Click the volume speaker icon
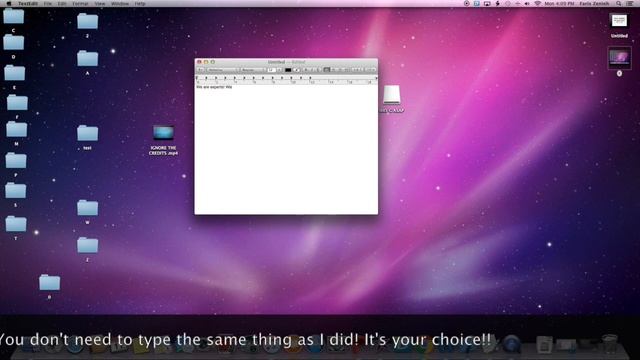 (x=527, y=3)
